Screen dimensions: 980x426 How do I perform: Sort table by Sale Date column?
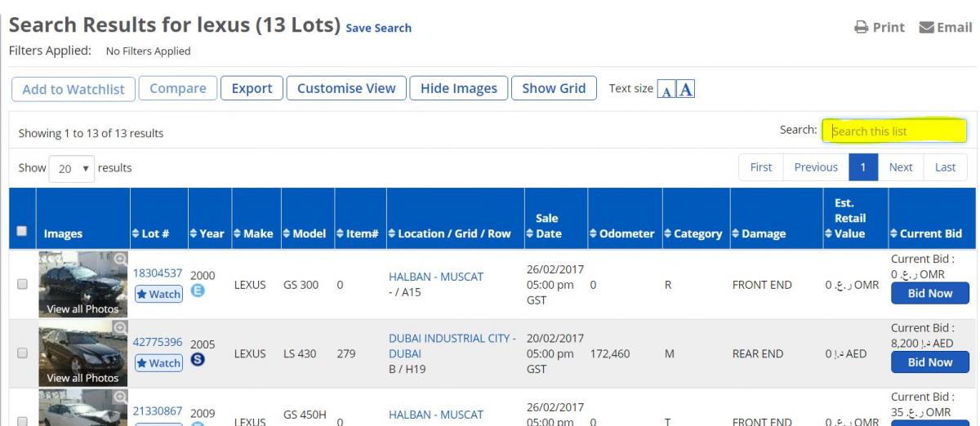(546, 226)
